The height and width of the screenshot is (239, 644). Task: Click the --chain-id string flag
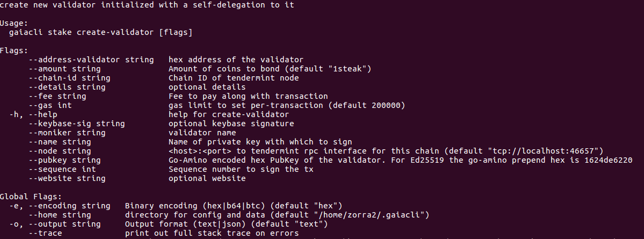click(69, 78)
